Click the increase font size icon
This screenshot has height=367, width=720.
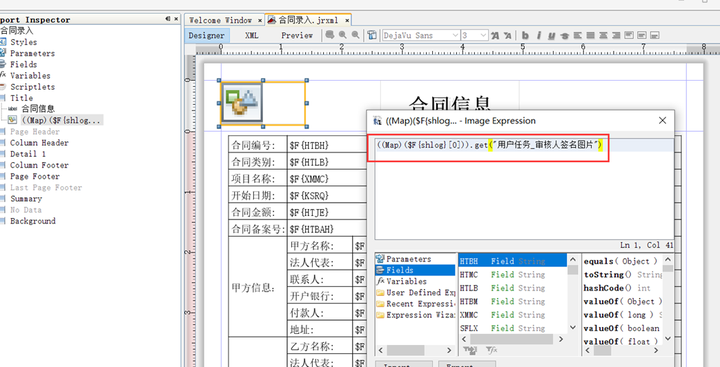pos(495,35)
